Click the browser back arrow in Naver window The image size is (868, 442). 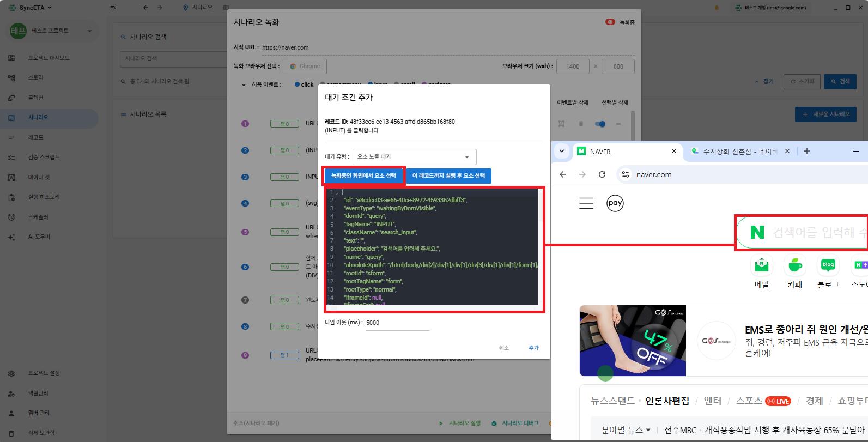pyautogui.click(x=563, y=174)
